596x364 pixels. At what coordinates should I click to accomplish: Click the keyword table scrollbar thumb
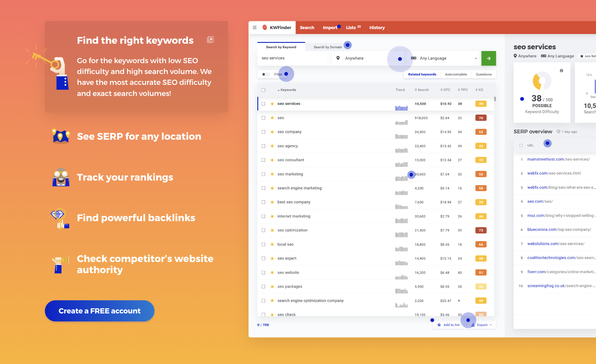(495, 99)
